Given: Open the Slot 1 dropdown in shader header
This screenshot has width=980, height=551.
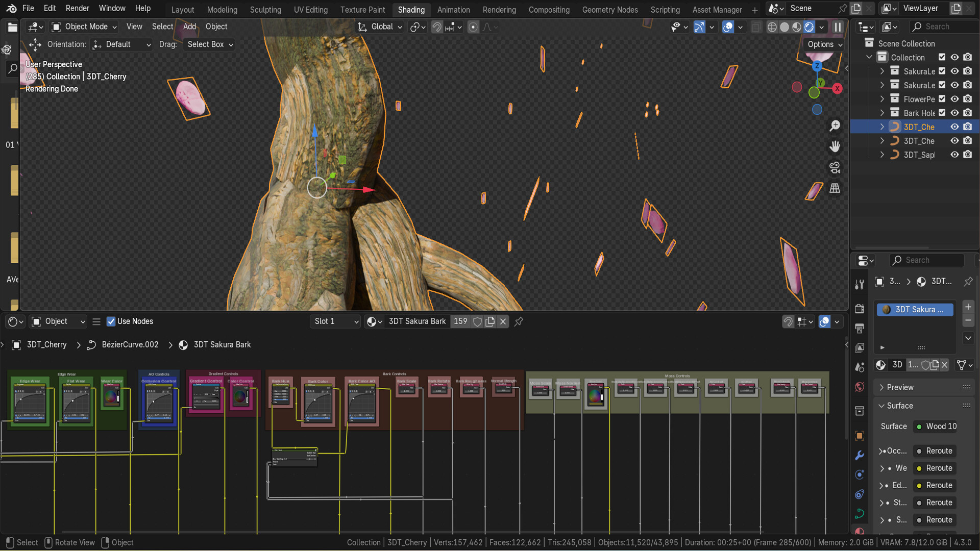Looking at the screenshot, I should pos(334,321).
